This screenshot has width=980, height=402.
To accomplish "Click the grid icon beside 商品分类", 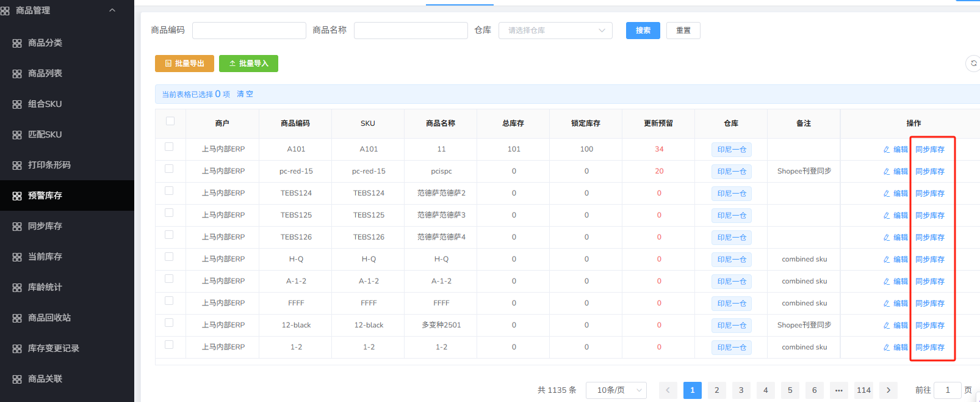I will (x=17, y=43).
